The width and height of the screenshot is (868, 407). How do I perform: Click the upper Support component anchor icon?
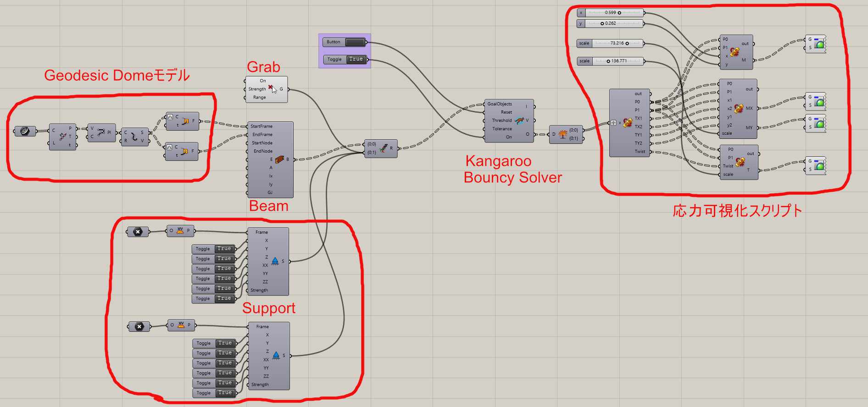(x=275, y=261)
